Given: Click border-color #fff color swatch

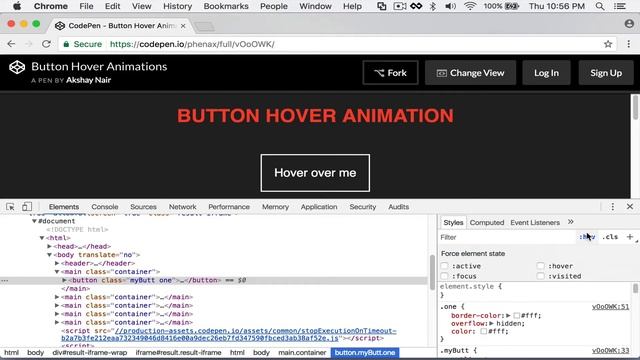Looking at the screenshot, I should tap(516, 316).
